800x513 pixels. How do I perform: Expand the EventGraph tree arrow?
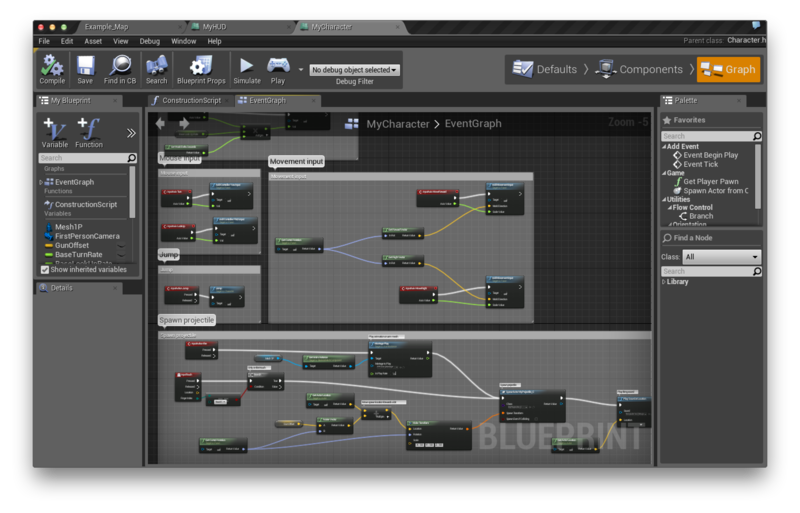click(41, 182)
